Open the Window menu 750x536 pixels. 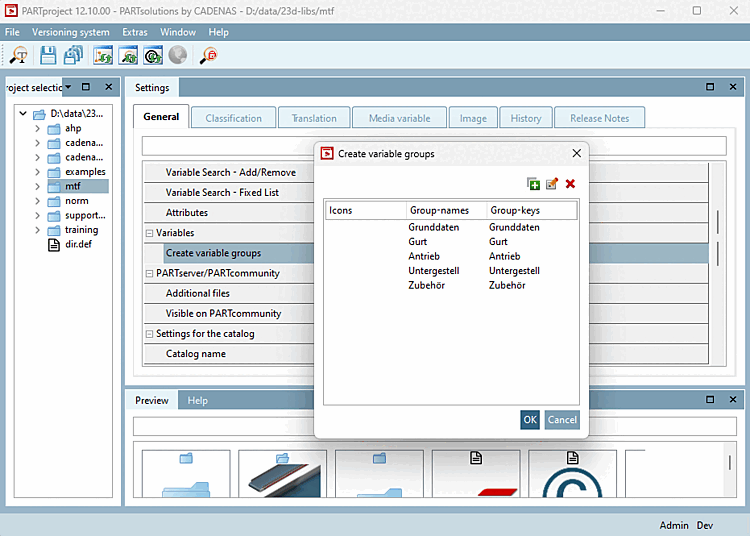178,32
